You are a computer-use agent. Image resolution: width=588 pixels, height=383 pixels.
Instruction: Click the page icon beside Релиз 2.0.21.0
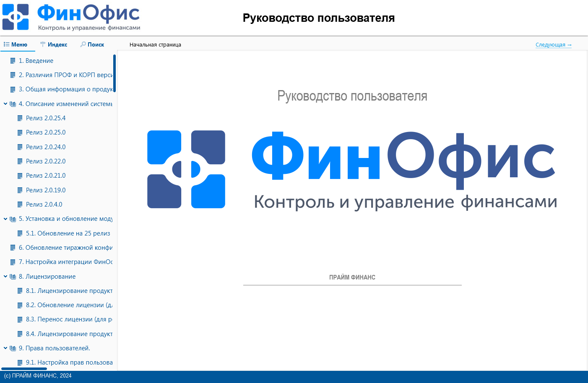20,176
